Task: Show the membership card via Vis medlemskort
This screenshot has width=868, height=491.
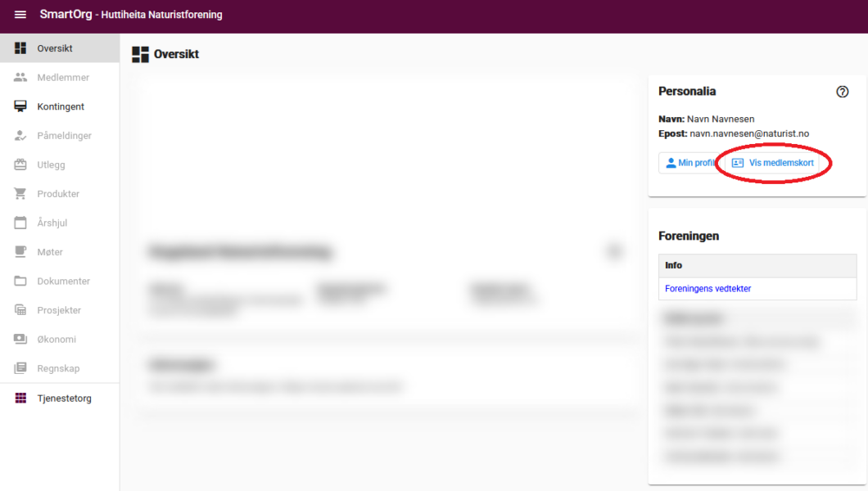Action: (773, 163)
